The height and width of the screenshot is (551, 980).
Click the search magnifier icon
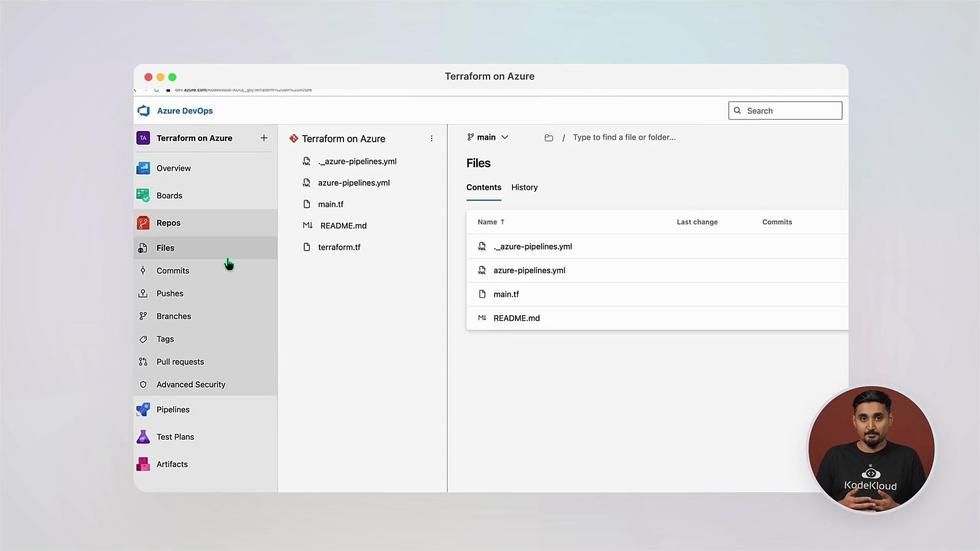coord(737,111)
